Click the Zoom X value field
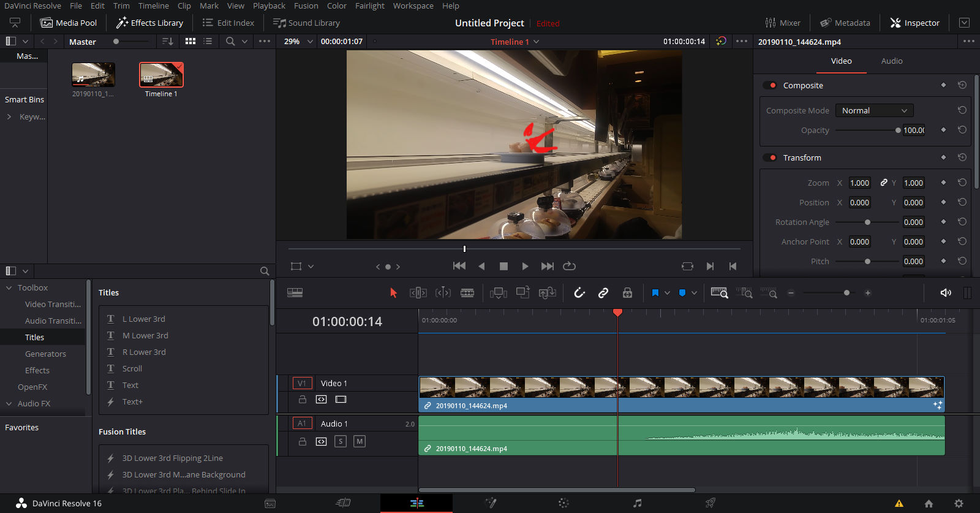 pyautogui.click(x=860, y=183)
